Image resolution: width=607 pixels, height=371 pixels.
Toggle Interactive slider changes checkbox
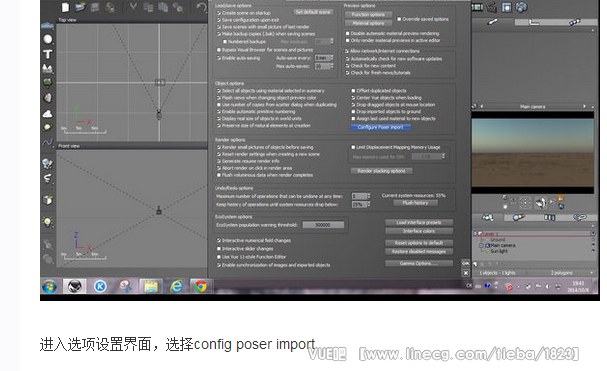[x=219, y=249]
